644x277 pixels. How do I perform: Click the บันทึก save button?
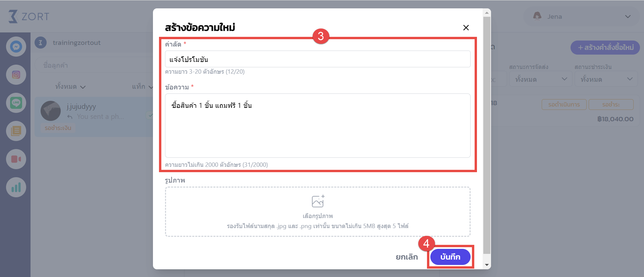[x=450, y=257]
